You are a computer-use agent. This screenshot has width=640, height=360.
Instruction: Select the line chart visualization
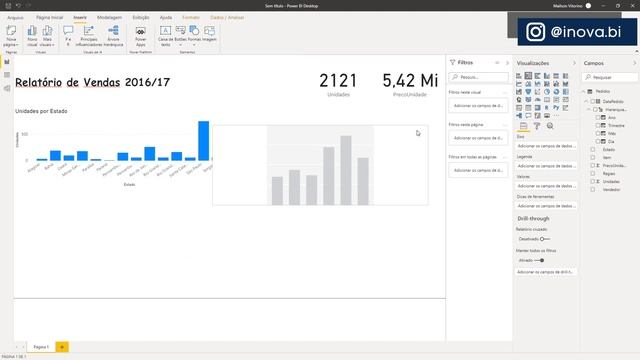coord(519,84)
